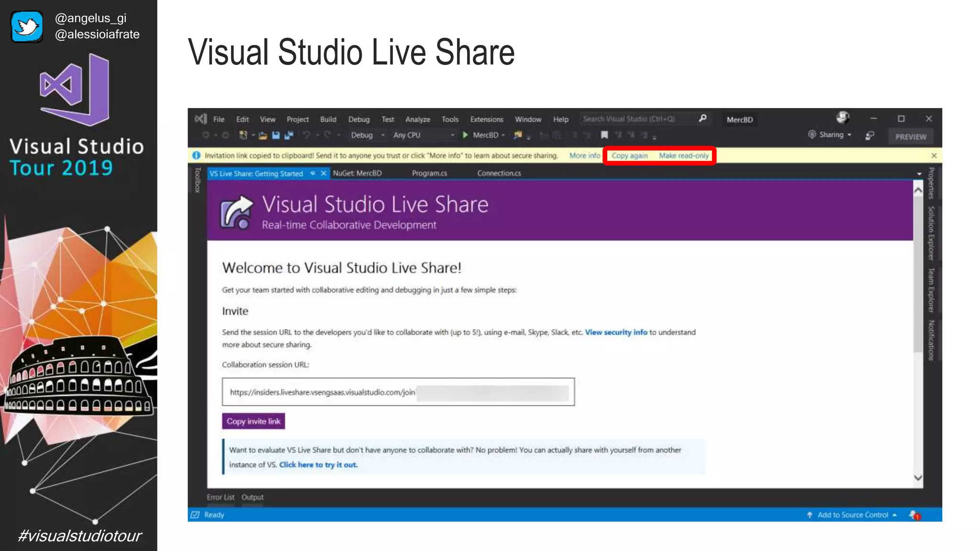Image resolution: width=980 pixels, height=551 pixels.
Task: Click the Navigate Forward icon
Action: click(x=225, y=135)
